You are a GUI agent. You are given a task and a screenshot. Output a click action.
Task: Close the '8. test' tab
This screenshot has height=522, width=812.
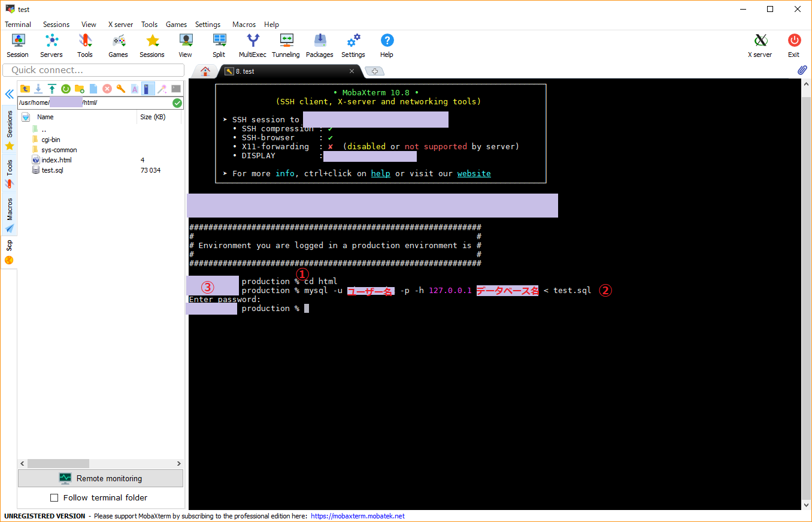[x=352, y=71]
